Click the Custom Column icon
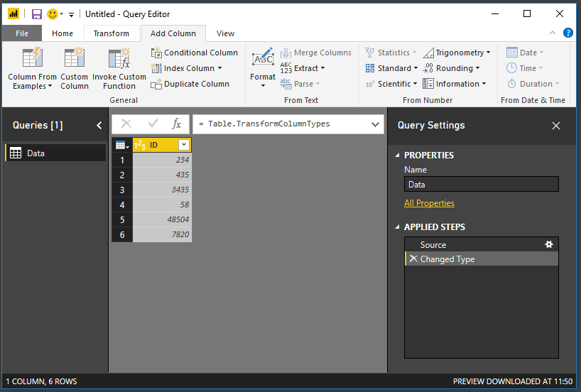The width and height of the screenshot is (581, 392). coord(74,59)
